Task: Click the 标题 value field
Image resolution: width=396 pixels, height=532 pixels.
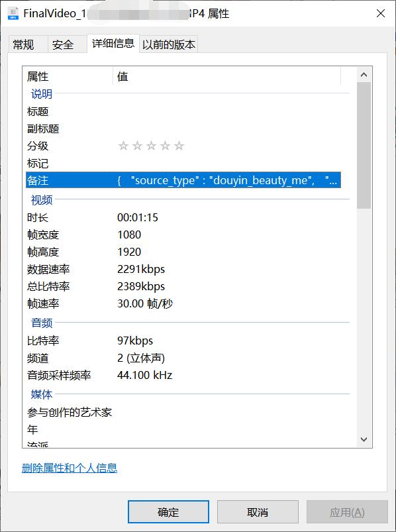Action: 227,111
